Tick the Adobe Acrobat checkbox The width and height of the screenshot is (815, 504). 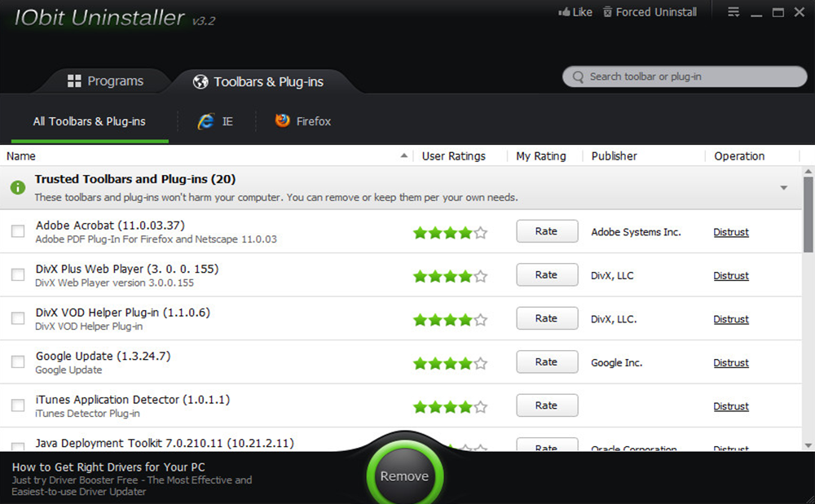(18, 231)
